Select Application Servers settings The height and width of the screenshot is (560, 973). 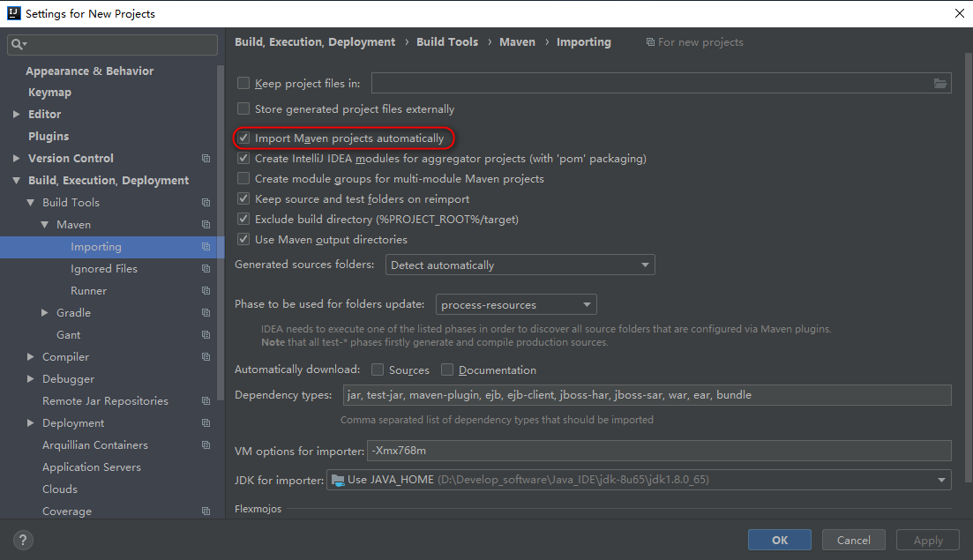pos(91,467)
